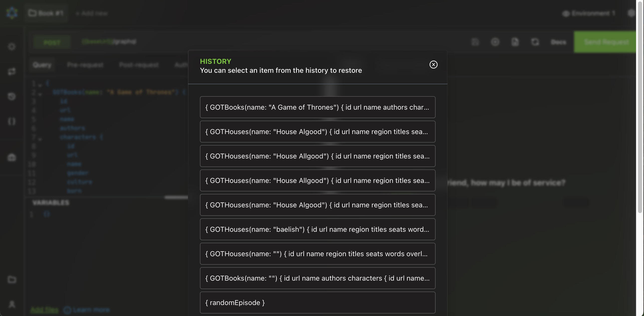Open the folder icon in bottom-left sidebar

point(12,279)
